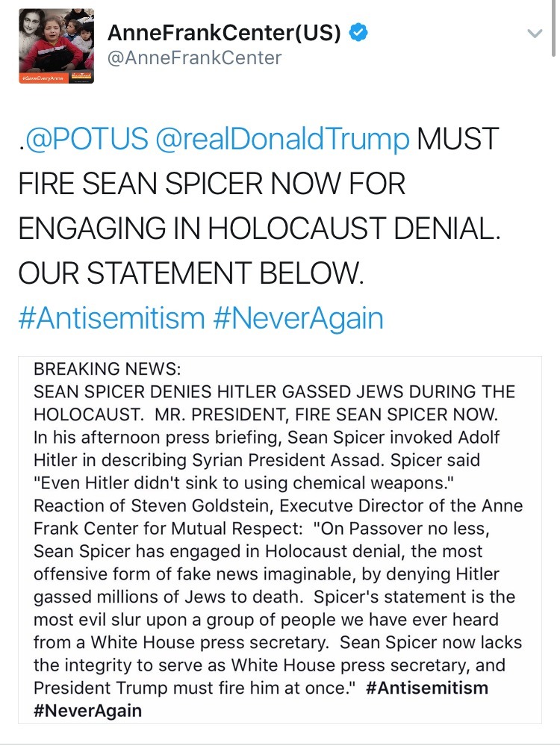Click the 'Reaction of Steven Goldstein' line

(278, 506)
